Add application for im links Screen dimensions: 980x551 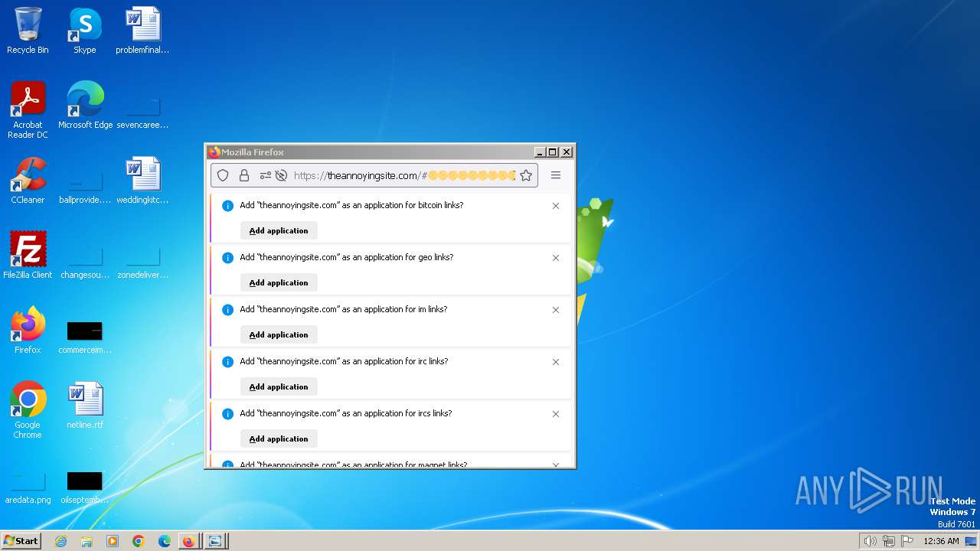coord(279,334)
